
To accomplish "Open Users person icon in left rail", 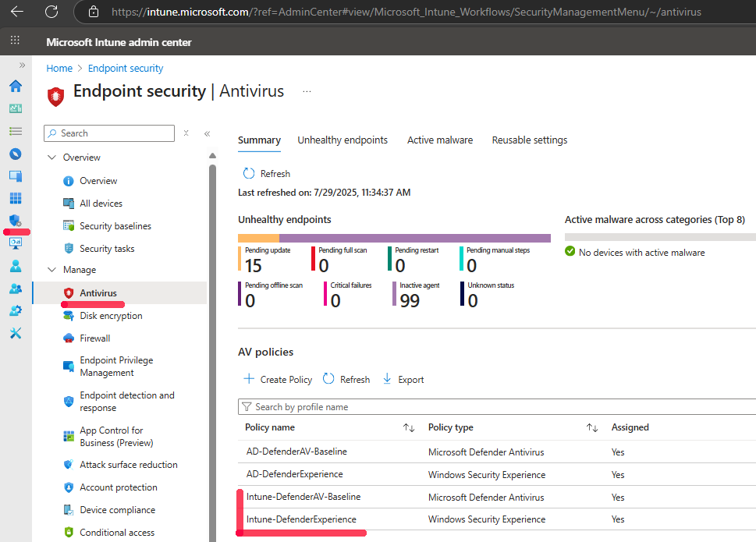I will tap(16, 266).
